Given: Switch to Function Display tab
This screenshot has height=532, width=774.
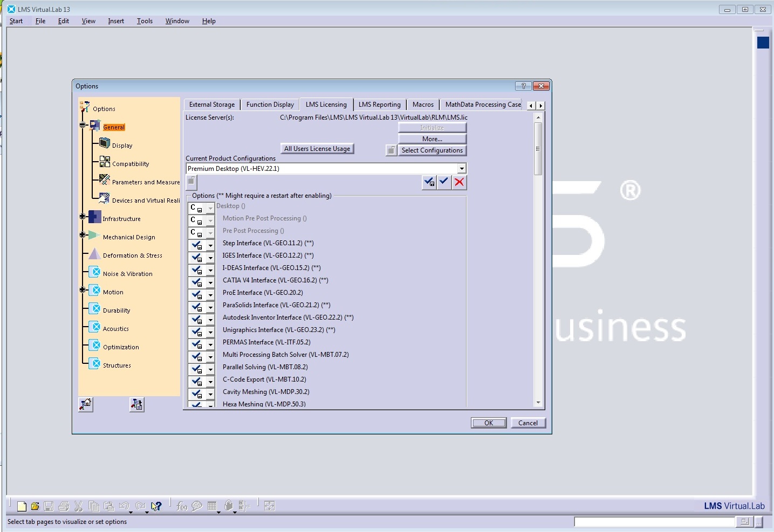Looking at the screenshot, I should tap(270, 105).
